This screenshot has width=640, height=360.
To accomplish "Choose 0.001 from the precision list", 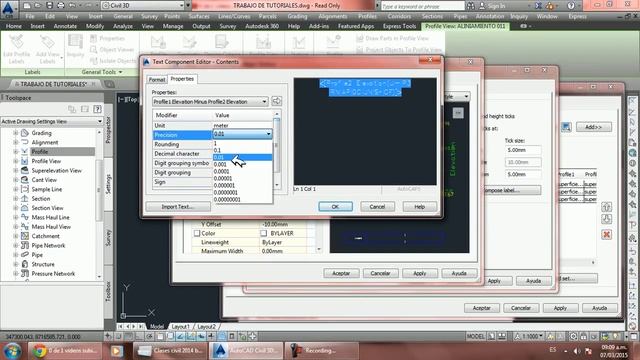I will click(x=242, y=164).
